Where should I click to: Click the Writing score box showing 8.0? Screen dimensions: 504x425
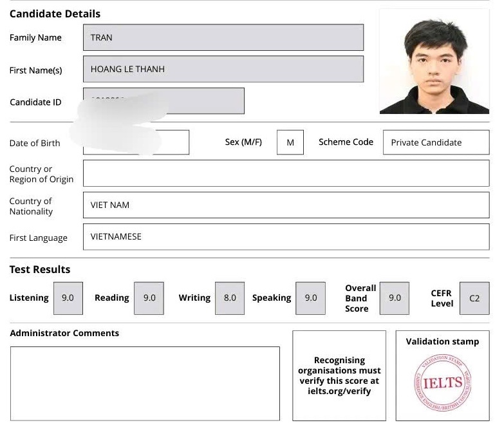tap(230, 298)
